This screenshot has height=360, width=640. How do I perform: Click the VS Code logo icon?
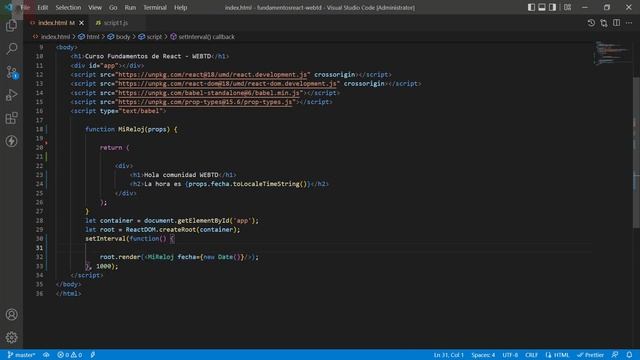(9, 7)
